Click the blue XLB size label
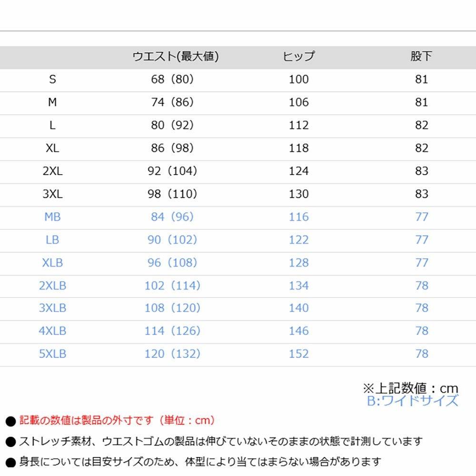This screenshot has width=476, height=476. pos(52,263)
